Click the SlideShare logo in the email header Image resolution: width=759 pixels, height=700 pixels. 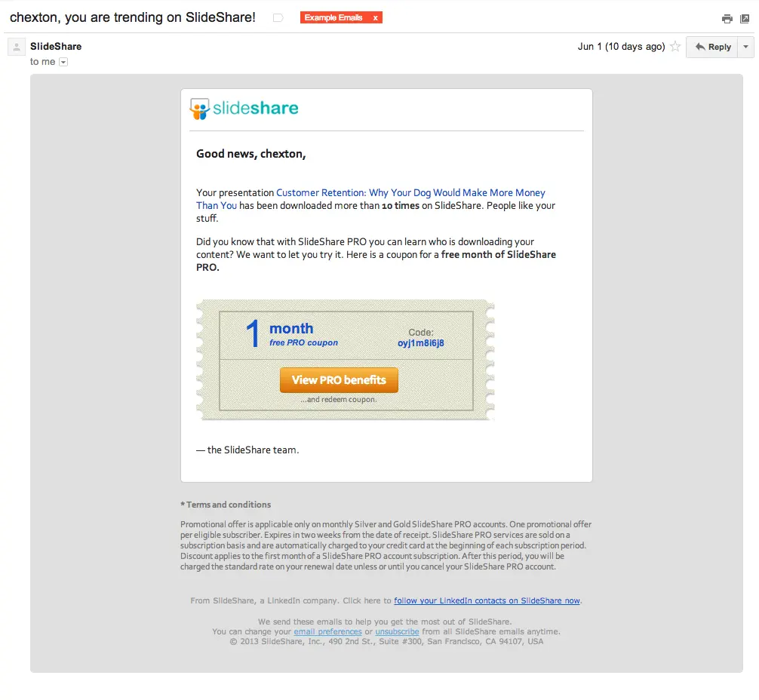pos(243,109)
